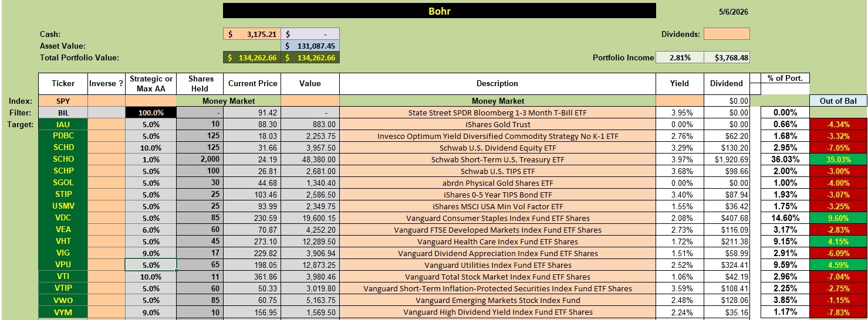Select VTI current price 361.86
The width and height of the screenshot is (868, 320).
coord(252,277)
